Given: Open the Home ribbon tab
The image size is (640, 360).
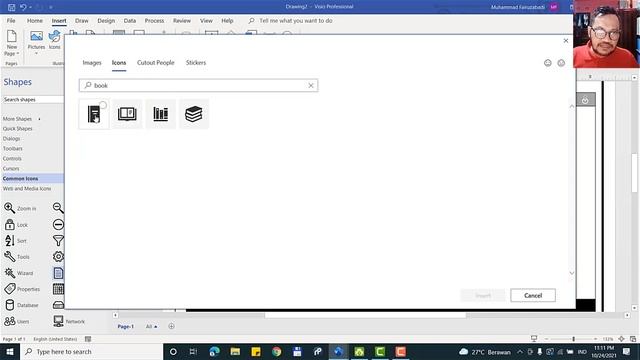Looking at the screenshot, I should [35, 20].
